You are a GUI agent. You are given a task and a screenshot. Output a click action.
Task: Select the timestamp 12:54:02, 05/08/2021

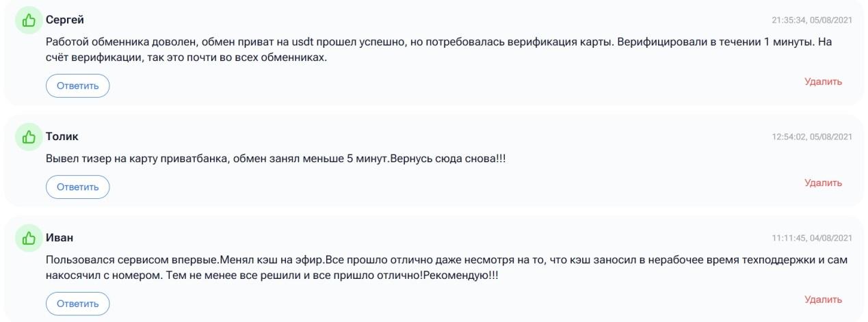(x=812, y=137)
